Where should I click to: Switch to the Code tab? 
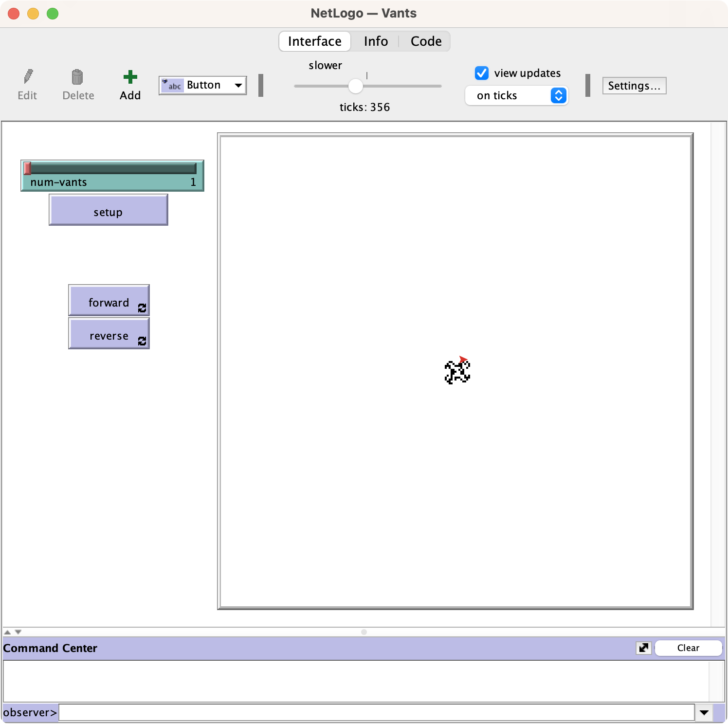tap(425, 41)
